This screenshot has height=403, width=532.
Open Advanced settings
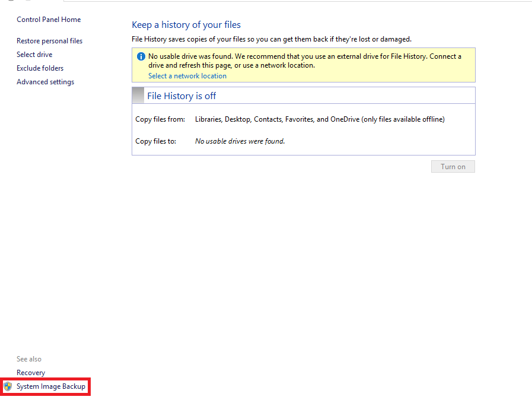tap(45, 82)
